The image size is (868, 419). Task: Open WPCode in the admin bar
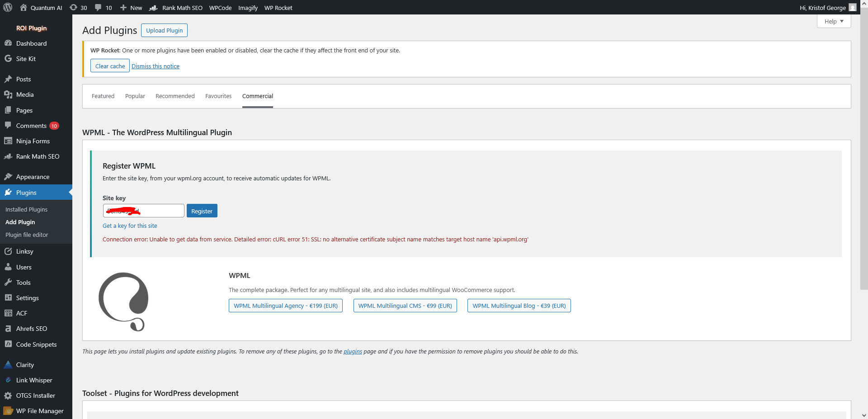tap(220, 8)
